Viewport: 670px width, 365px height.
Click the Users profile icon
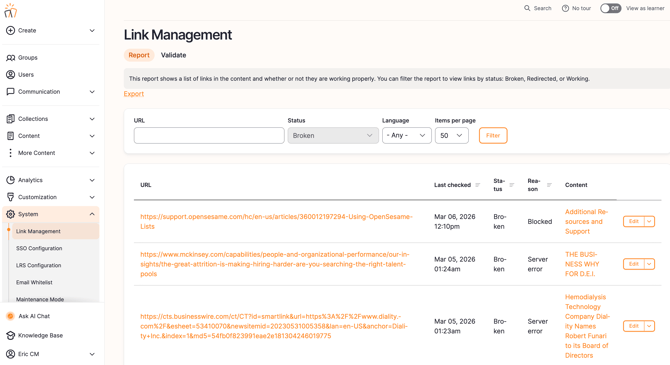10,74
